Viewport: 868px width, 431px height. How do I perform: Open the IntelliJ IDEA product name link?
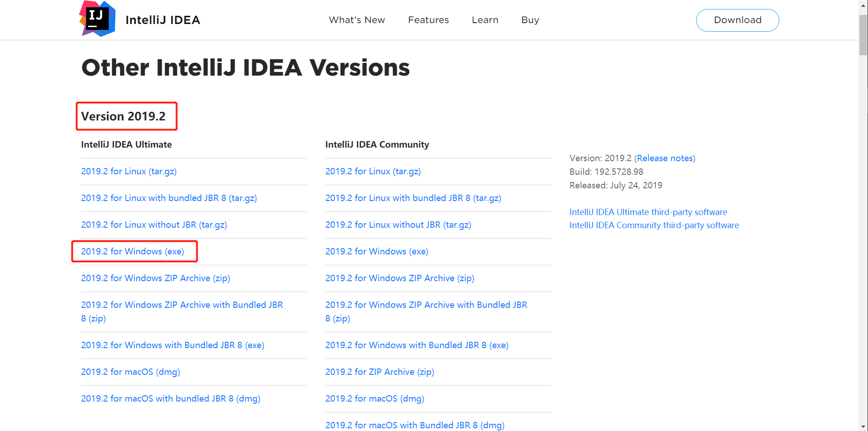(x=163, y=20)
